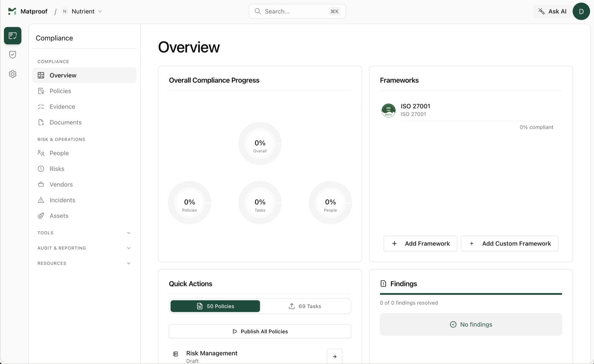Go to Policies in the sidebar
This screenshot has height=364, width=594.
click(84, 91)
